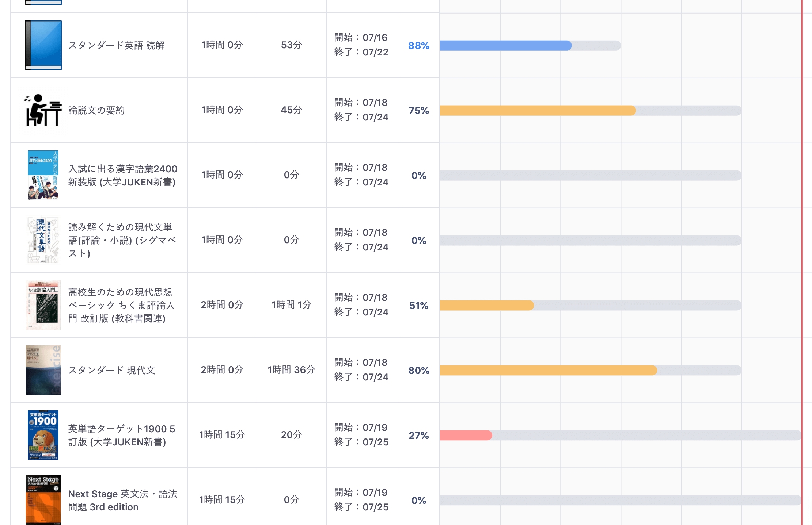
Task: Open the 漢字語彙2400 book cover thumbnail
Action: 43,175
